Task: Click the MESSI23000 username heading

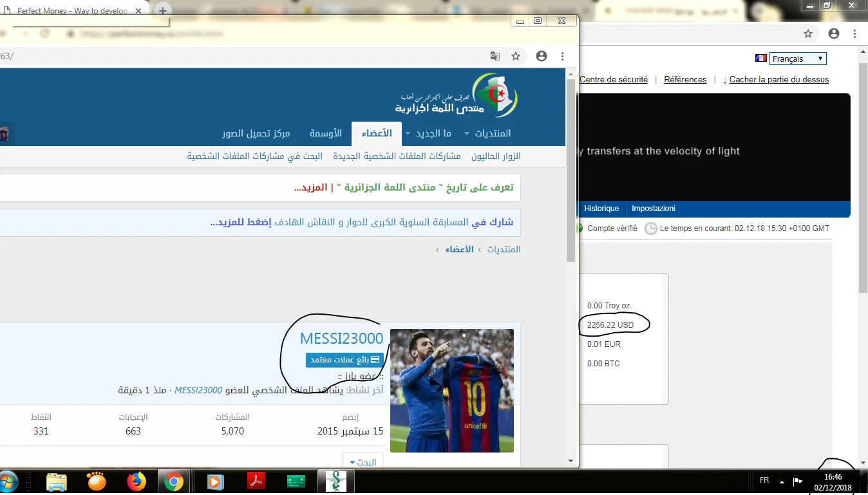Action: 341,339
